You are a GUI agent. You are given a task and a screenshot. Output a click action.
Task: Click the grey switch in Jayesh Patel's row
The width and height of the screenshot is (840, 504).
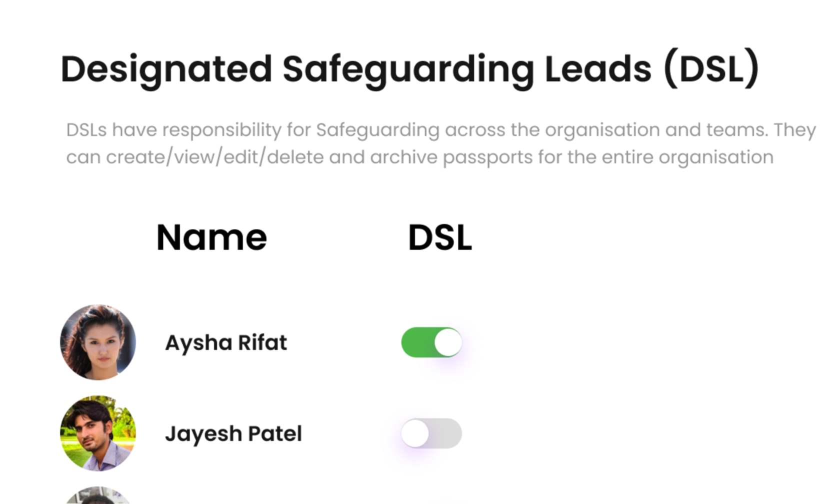pyautogui.click(x=432, y=433)
